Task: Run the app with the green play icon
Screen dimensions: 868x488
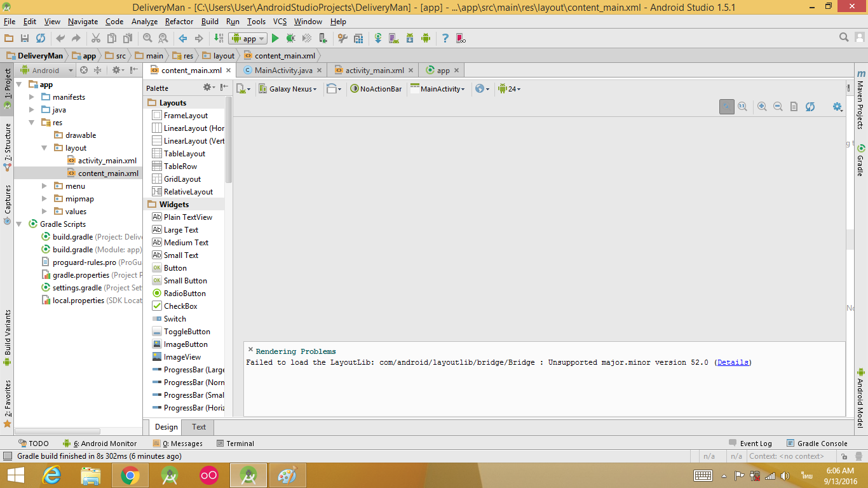Action: 275,38
